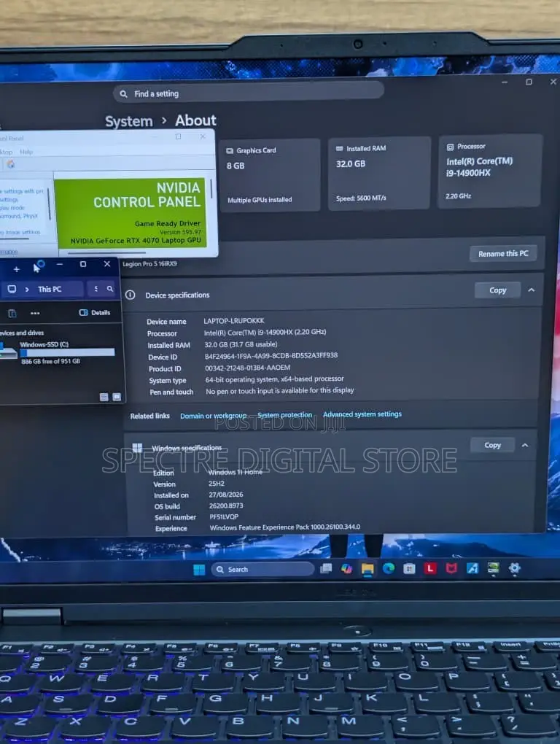Viewport: 560px width, 744px height.
Task: Copy the Device specifications
Action: pos(497,290)
